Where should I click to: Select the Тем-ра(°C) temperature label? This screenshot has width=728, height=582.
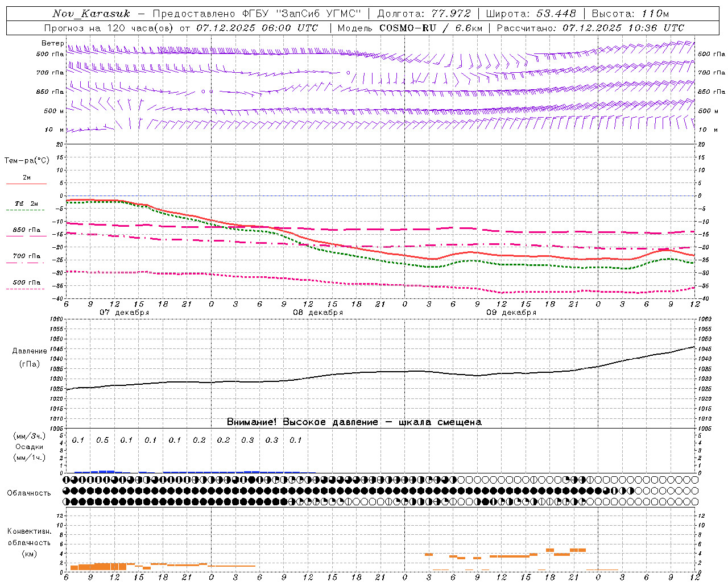click(x=27, y=161)
